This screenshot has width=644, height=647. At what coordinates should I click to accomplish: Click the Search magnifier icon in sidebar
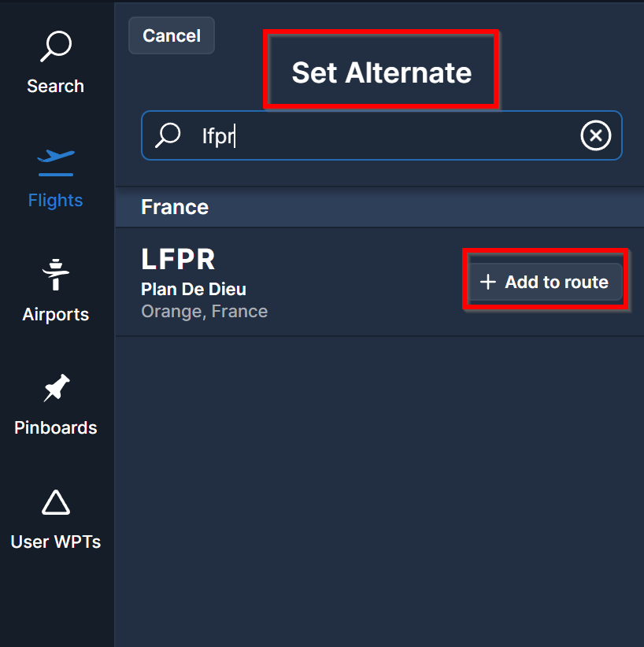(55, 46)
